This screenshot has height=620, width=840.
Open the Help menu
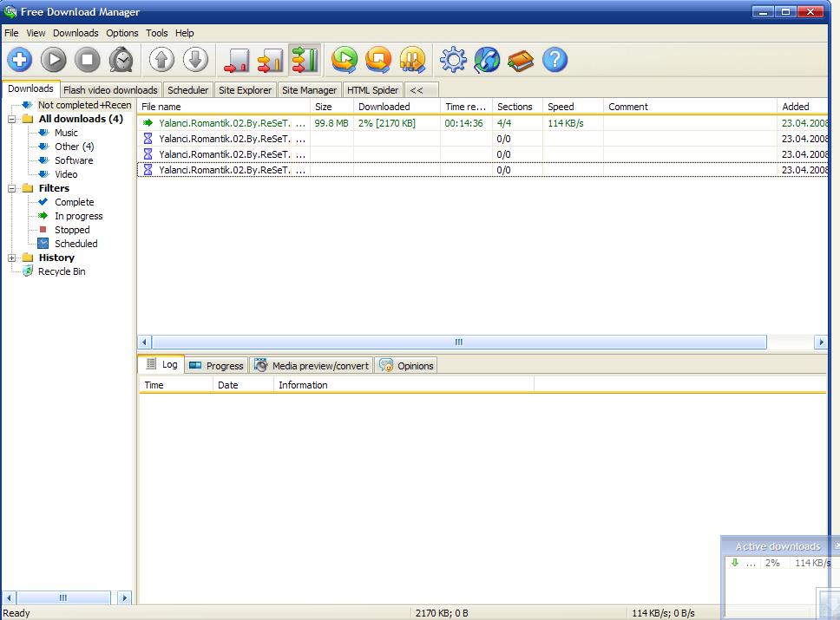pyautogui.click(x=184, y=33)
